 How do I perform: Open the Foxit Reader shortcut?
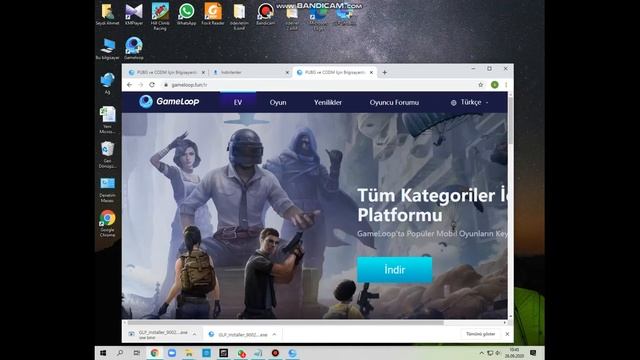tap(213, 14)
